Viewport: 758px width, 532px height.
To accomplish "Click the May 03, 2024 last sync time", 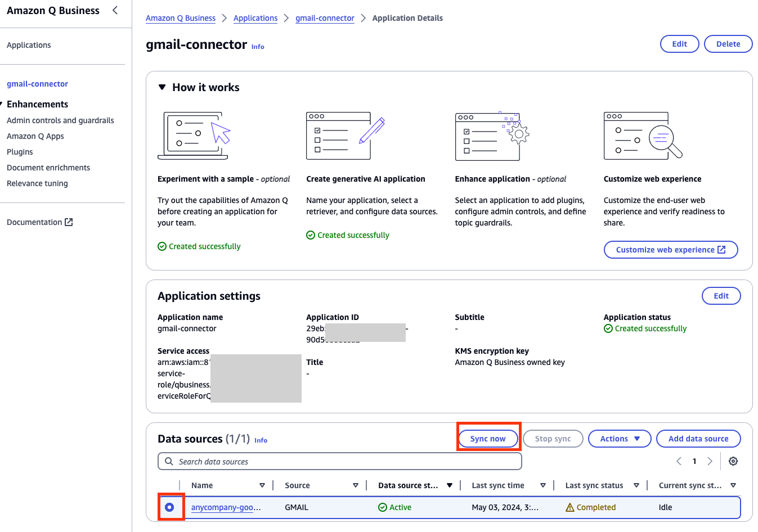I will click(x=505, y=507).
